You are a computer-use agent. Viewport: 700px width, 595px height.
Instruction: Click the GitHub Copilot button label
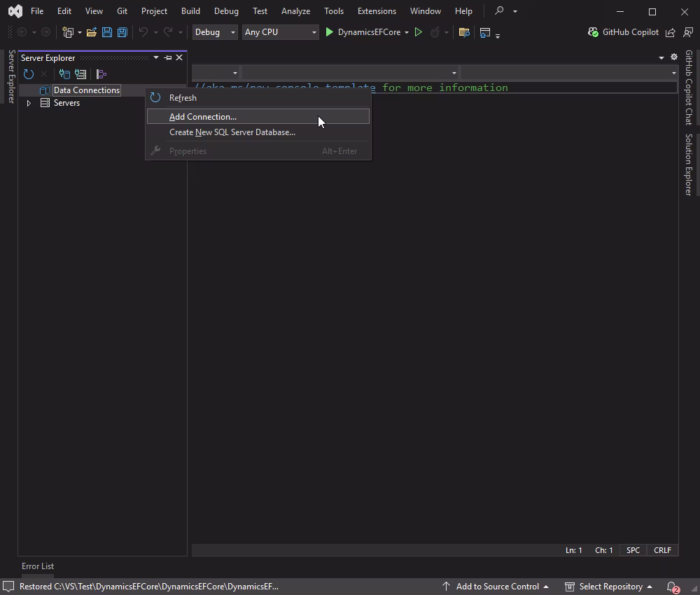(x=631, y=32)
